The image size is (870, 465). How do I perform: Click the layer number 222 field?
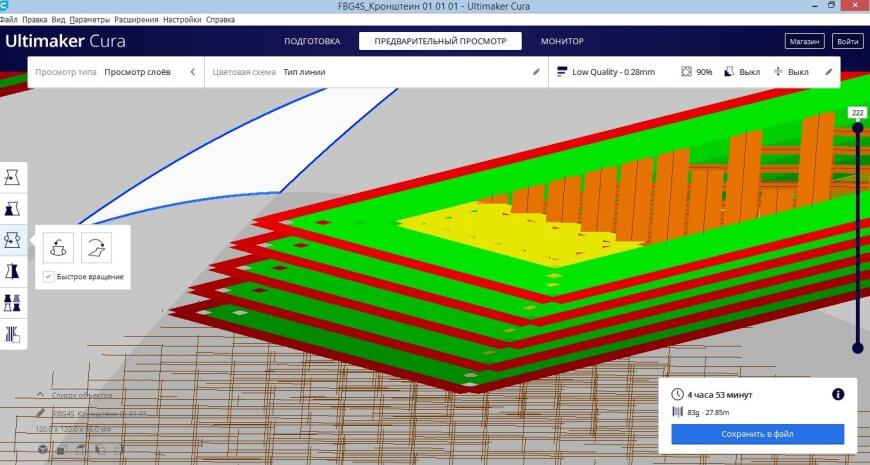(x=858, y=113)
